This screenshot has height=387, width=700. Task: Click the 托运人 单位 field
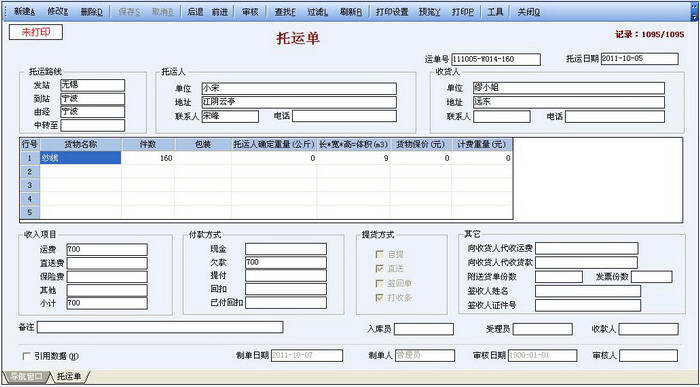[x=299, y=88]
